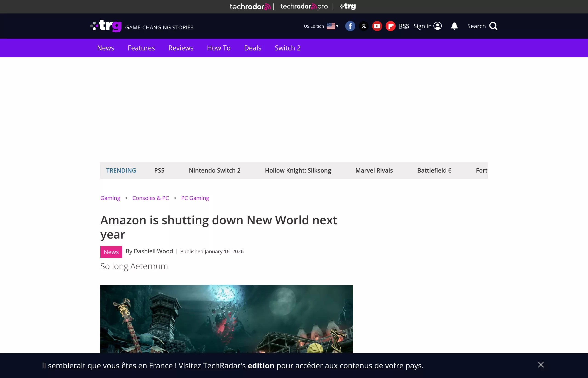Open TechRadar Facebook page icon
Screen dimensions: 588x378
click(x=350, y=26)
